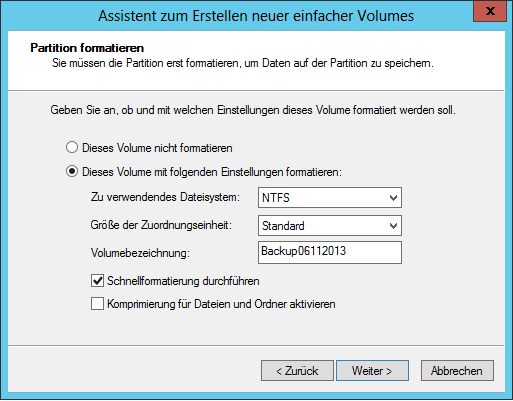Go back with the Zurück button
Screen dimensions: 513x401
(x=297, y=370)
